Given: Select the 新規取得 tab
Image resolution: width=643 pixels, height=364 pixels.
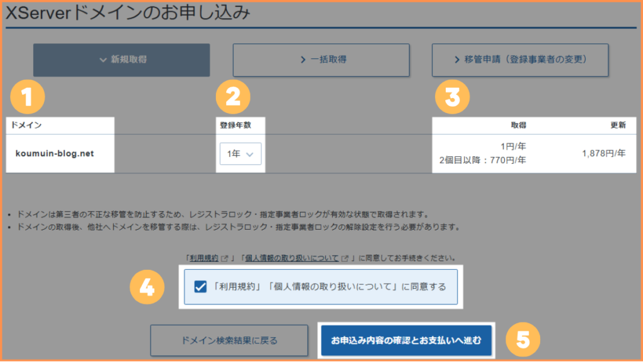Looking at the screenshot, I should 121,60.
